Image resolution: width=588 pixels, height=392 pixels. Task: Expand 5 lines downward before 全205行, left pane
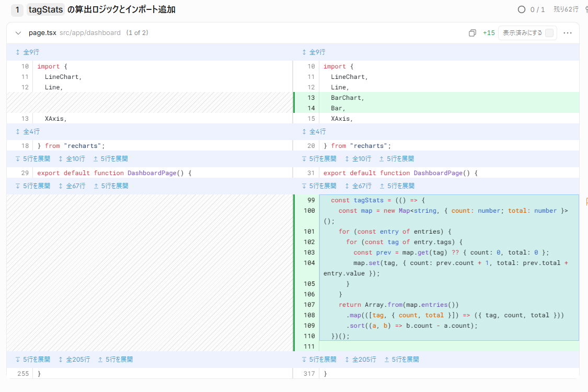[32, 360]
